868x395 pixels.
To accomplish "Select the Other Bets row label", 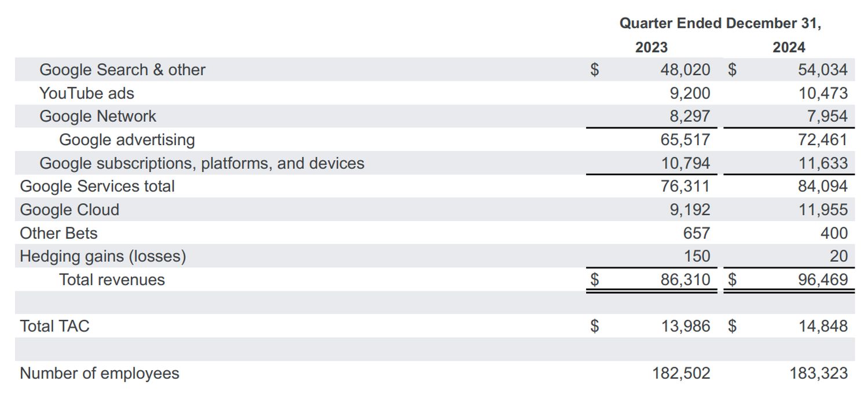I will (58, 233).
